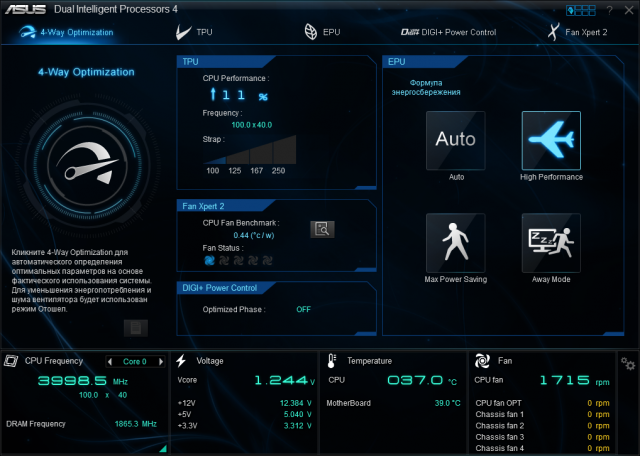Screen dimensions: 640x456
Task: Click the ASUS logo
Action: tap(26, 9)
